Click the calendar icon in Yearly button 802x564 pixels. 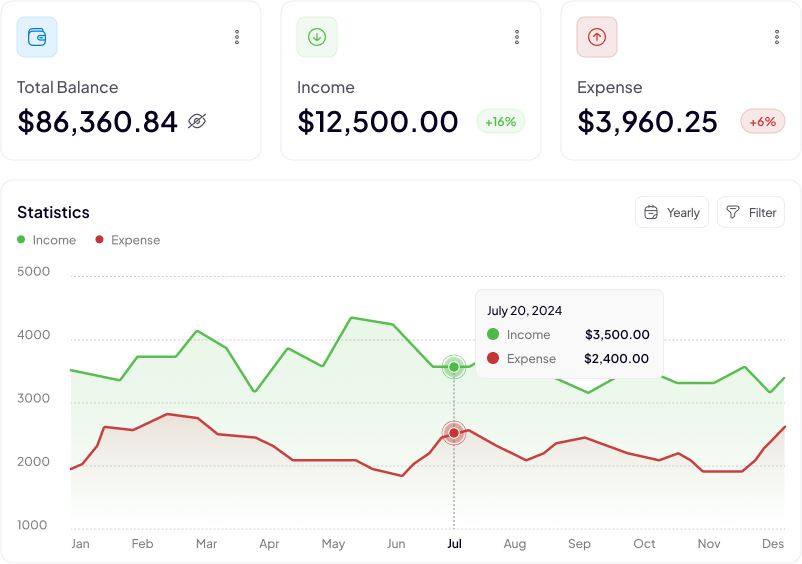coord(651,212)
